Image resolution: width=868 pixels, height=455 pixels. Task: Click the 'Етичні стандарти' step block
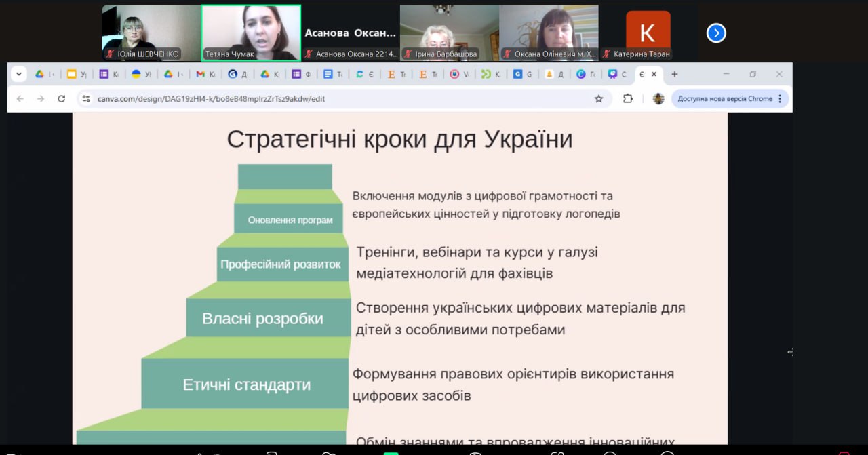(246, 384)
